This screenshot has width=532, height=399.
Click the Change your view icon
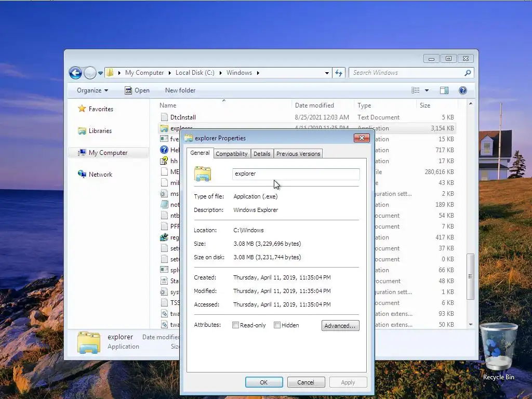(415, 90)
